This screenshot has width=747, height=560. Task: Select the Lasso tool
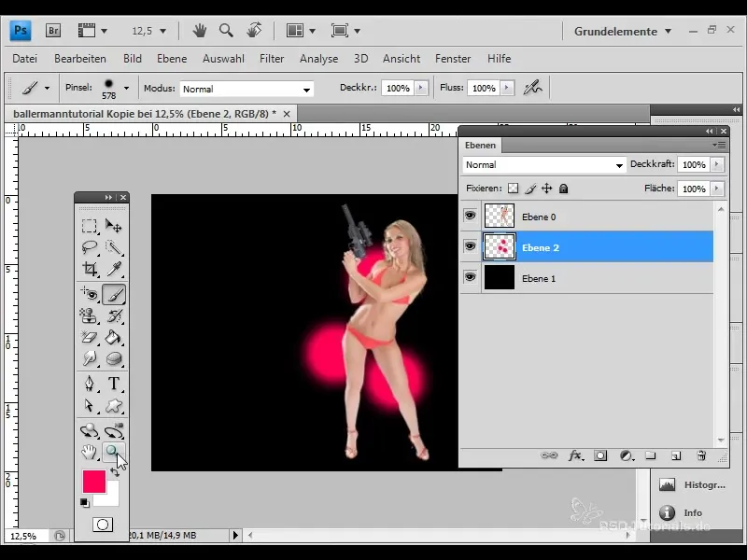(89, 247)
